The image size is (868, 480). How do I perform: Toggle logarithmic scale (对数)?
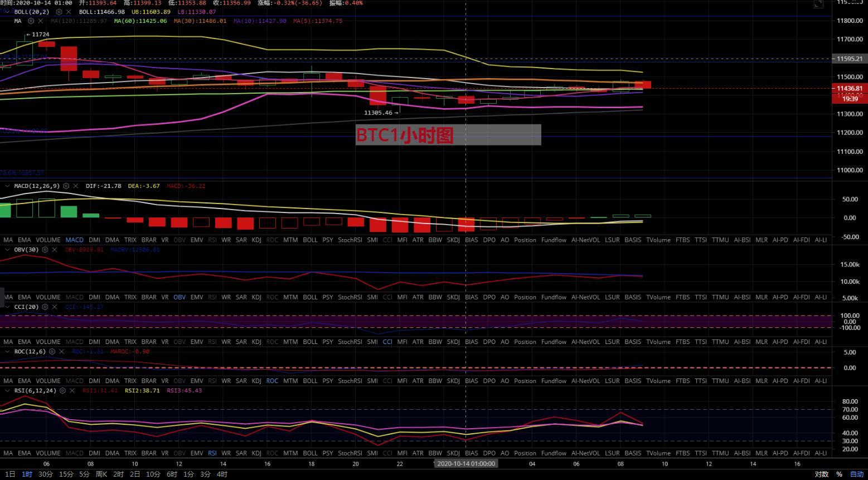tap(821, 474)
